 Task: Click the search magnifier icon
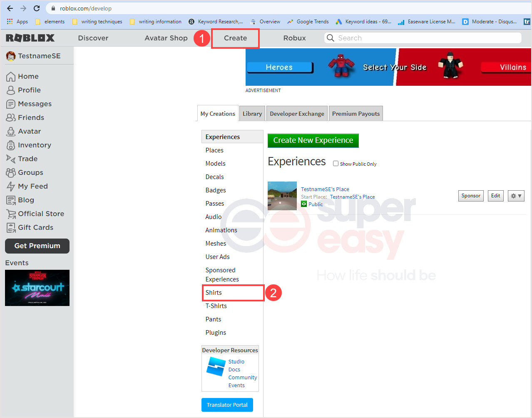331,38
